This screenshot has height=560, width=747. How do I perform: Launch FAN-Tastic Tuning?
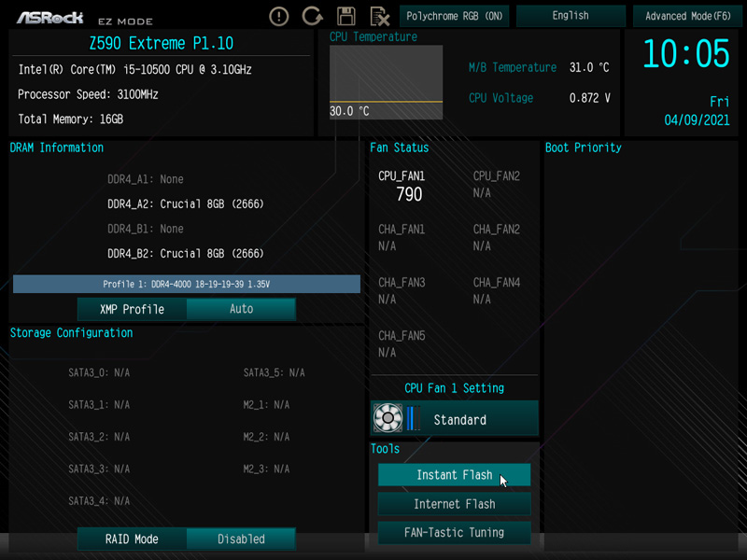point(454,532)
